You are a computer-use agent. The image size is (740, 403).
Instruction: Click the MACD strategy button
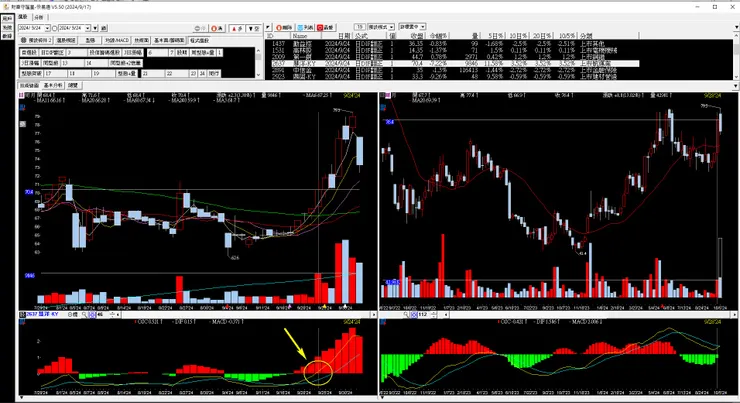click(117, 40)
